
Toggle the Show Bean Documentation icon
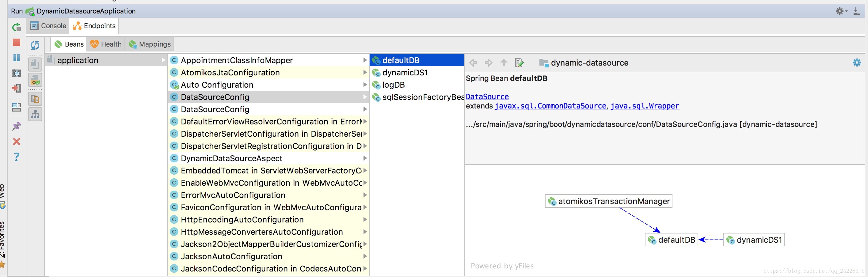[x=35, y=99]
